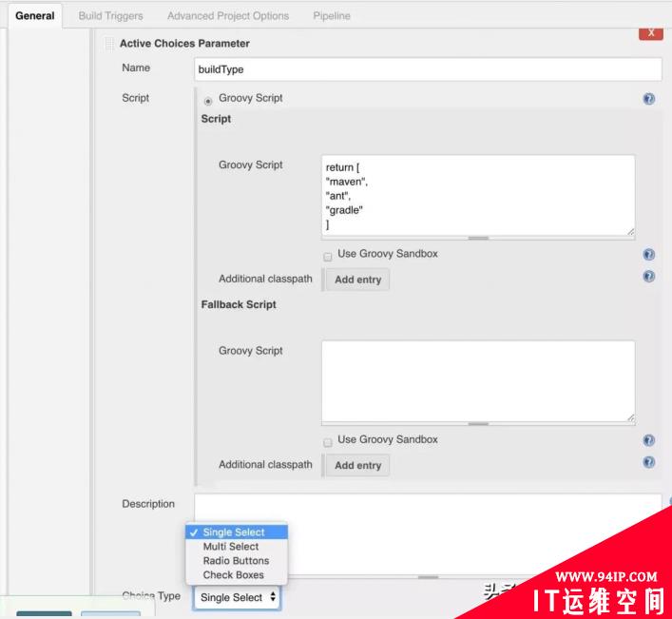Delete the Active Choices Parameter with red X

click(x=650, y=33)
